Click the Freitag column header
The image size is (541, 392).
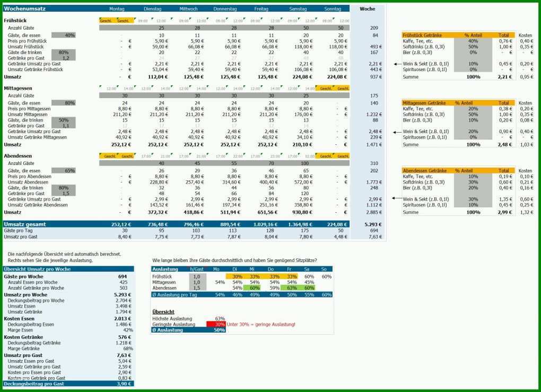point(261,8)
